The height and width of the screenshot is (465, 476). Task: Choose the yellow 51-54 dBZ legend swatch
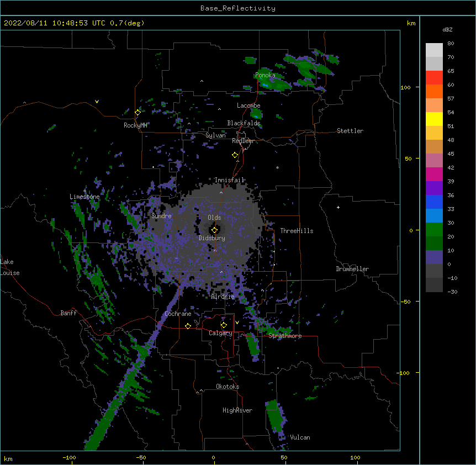point(434,119)
